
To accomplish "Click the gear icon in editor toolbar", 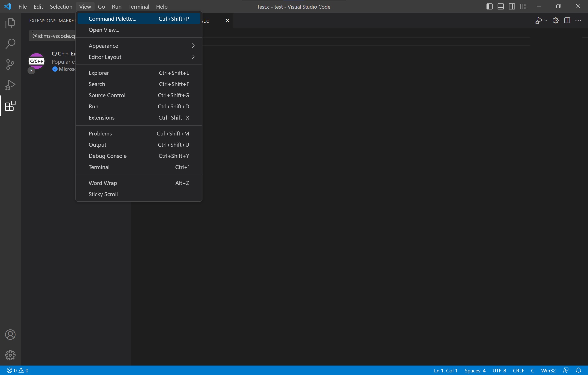I will click(x=556, y=20).
